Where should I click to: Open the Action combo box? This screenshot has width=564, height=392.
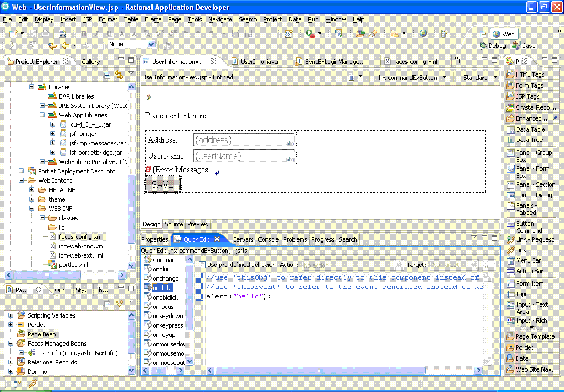coord(352,265)
